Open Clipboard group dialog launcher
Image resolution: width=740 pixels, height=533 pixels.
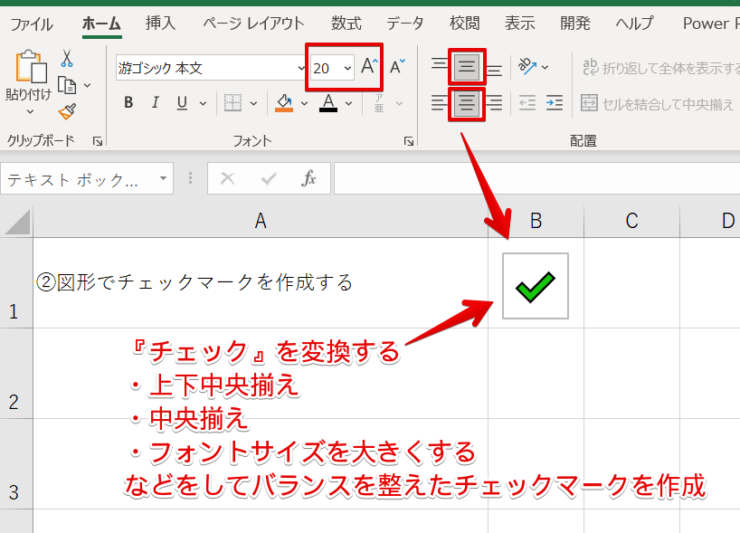tap(98, 141)
